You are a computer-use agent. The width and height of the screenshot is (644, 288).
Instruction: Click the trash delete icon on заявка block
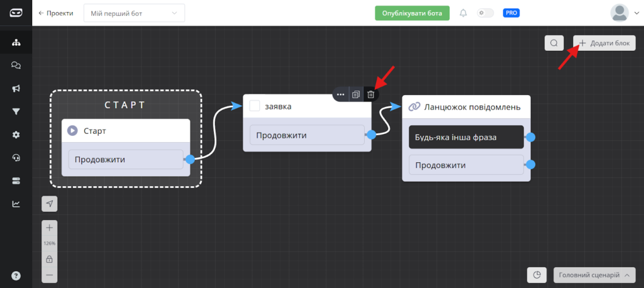point(371,94)
